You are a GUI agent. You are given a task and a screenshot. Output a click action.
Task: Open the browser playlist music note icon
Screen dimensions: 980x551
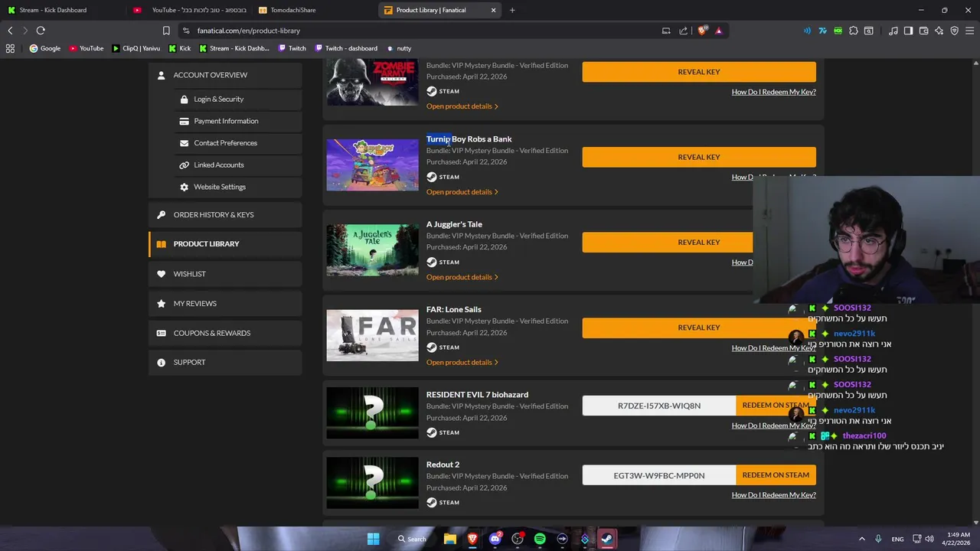click(893, 31)
